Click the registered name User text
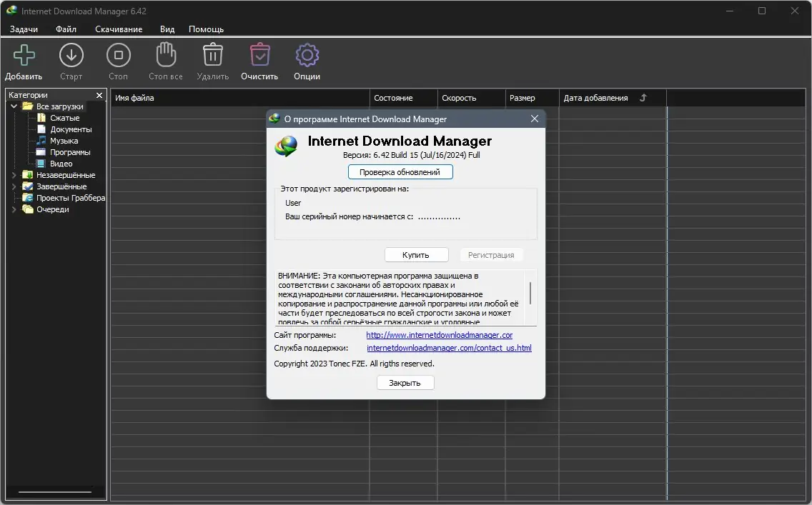The height and width of the screenshot is (505, 812). pos(293,203)
